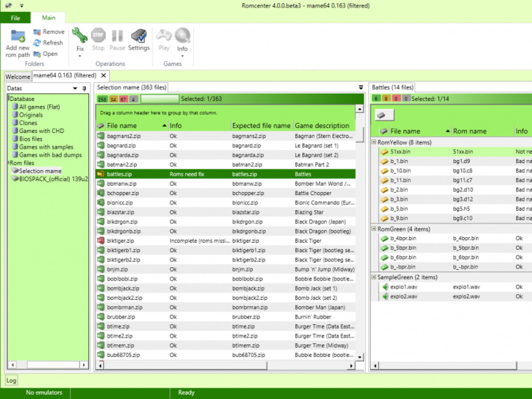Click the eraser icon in Battles panel
532x399 pixels.
pyautogui.click(x=384, y=115)
